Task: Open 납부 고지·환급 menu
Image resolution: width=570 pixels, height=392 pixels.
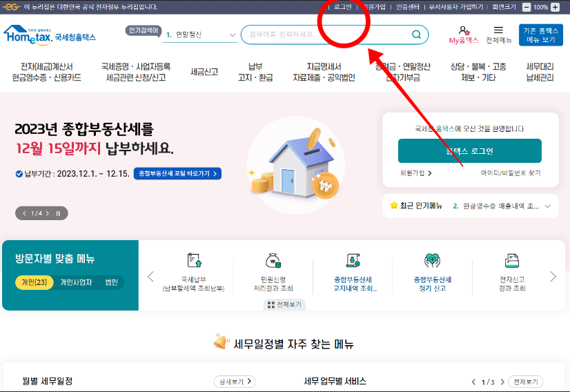Action: pos(255,72)
